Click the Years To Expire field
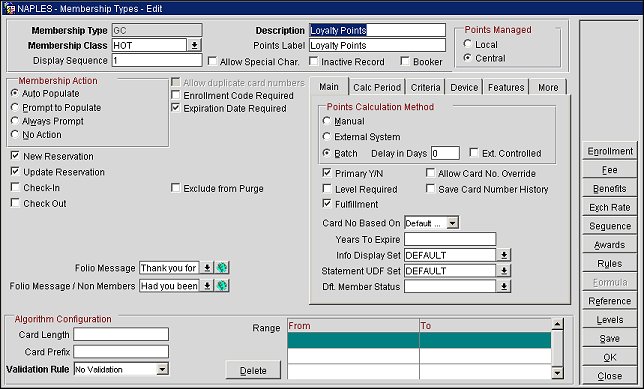Image resolution: width=644 pixels, height=389 pixels. (450, 239)
